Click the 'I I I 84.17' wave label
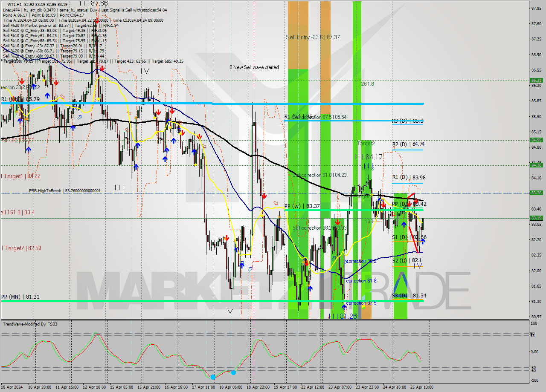Screen dimensions: 546x392 [x=369, y=157]
